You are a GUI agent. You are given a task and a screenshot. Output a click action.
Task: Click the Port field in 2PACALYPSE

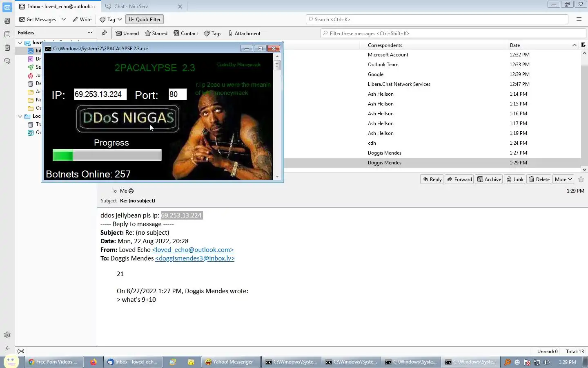[178, 94]
